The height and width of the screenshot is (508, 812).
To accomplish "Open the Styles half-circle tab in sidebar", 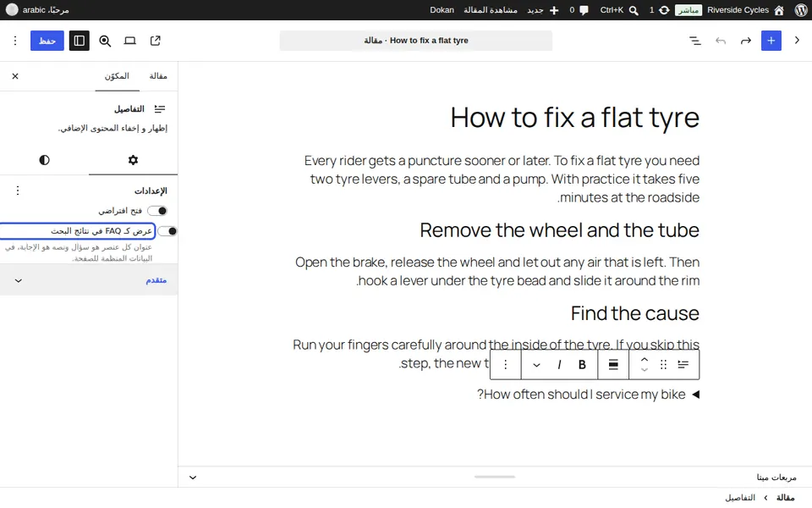I will point(45,160).
